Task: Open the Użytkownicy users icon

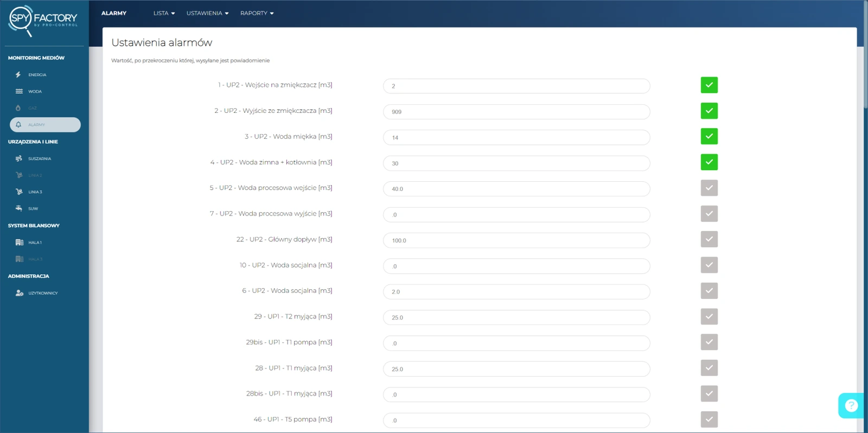Action: point(20,293)
